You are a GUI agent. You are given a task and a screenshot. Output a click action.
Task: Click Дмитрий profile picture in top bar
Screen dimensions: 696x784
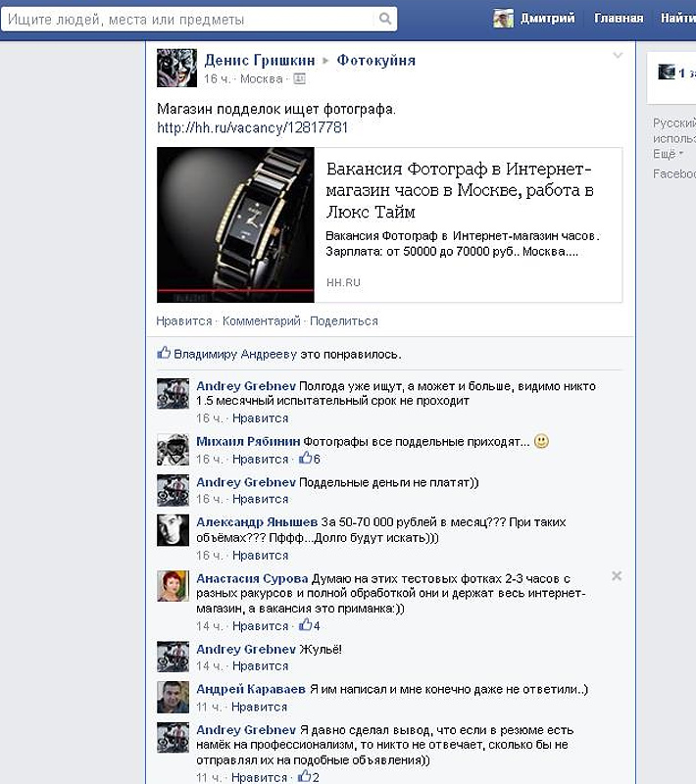(503, 19)
